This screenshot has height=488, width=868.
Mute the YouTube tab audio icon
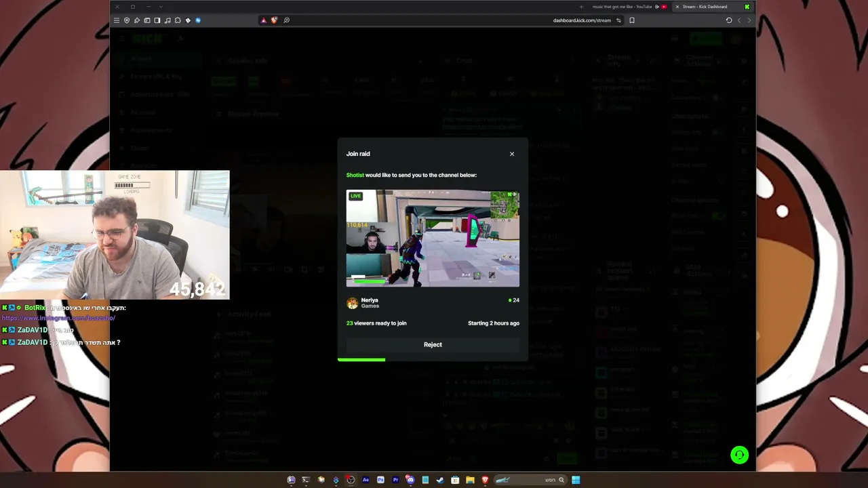656,7
